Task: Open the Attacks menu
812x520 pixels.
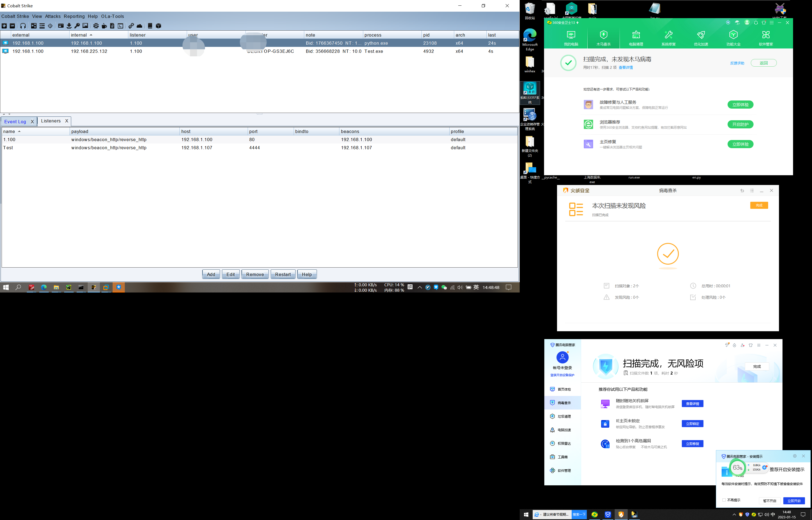Action: click(53, 16)
